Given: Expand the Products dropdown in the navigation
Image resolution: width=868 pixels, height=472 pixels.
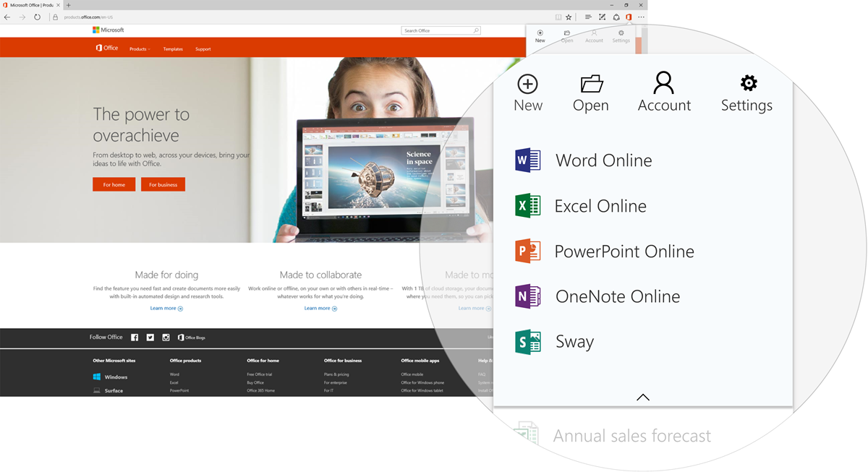Looking at the screenshot, I should [x=140, y=48].
